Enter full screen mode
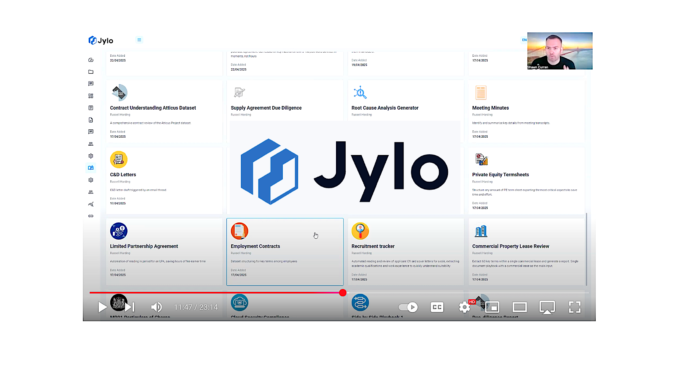This screenshot has height=381, width=678. point(575,307)
